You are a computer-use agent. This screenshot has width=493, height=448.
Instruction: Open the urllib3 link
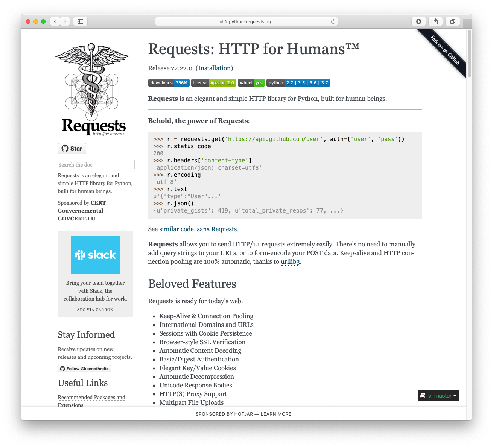pyautogui.click(x=291, y=262)
